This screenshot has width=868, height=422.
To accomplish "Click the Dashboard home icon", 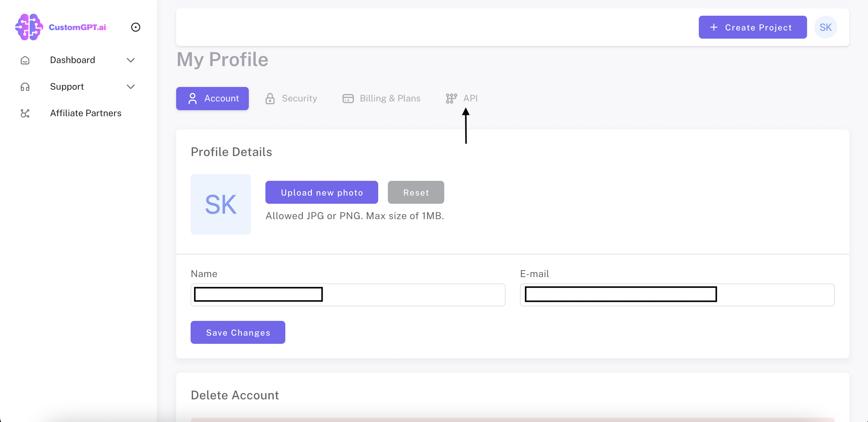I will [25, 60].
